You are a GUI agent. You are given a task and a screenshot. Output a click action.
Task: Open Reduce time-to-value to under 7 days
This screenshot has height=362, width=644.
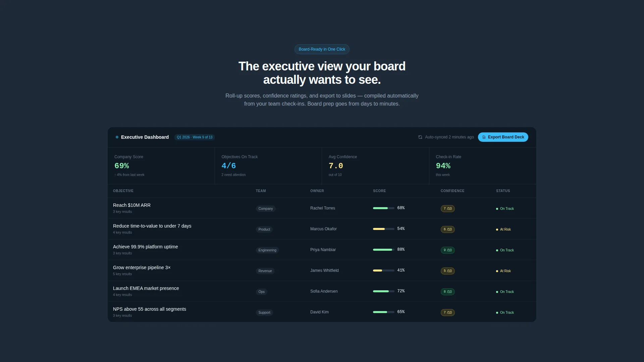click(152, 226)
